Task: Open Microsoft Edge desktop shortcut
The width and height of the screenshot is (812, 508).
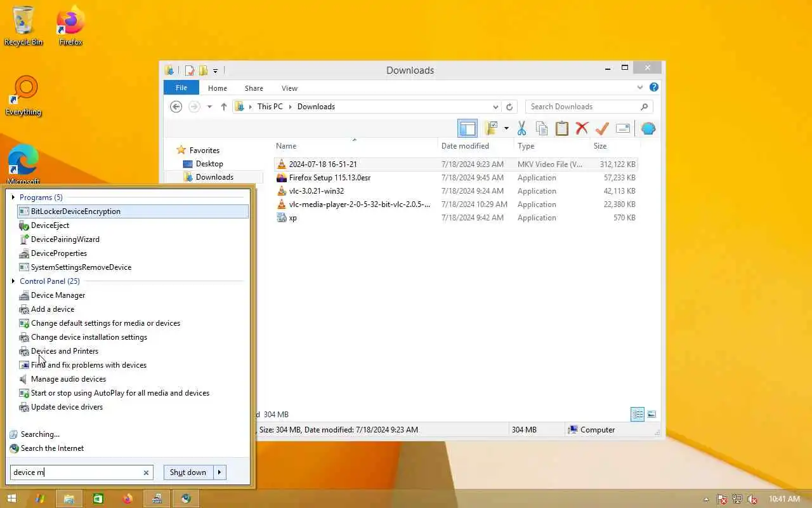Action: (23, 164)
